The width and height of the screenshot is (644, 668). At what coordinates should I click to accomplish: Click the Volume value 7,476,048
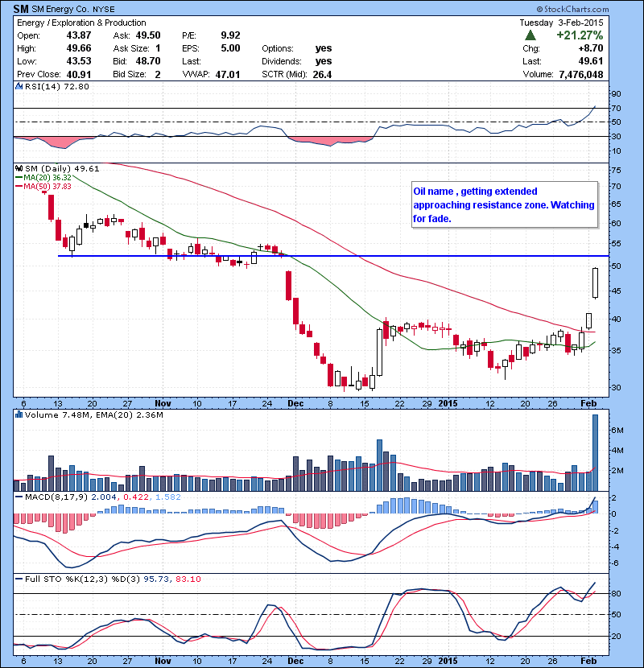pyautogui.click(x=581, y=75)
